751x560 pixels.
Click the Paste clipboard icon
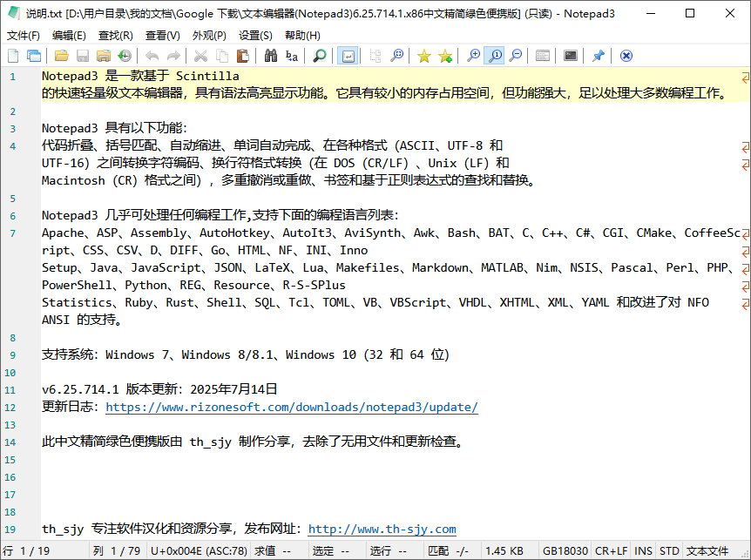coord(243,56)
